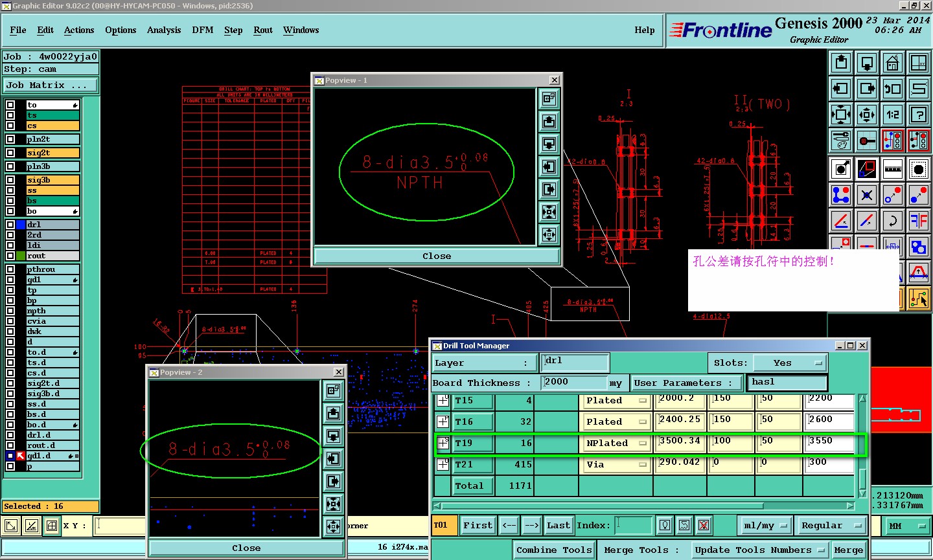Viewport: 933px width, 560px height.
Task: Click the pan right view icon
Action: click(867, 89)
